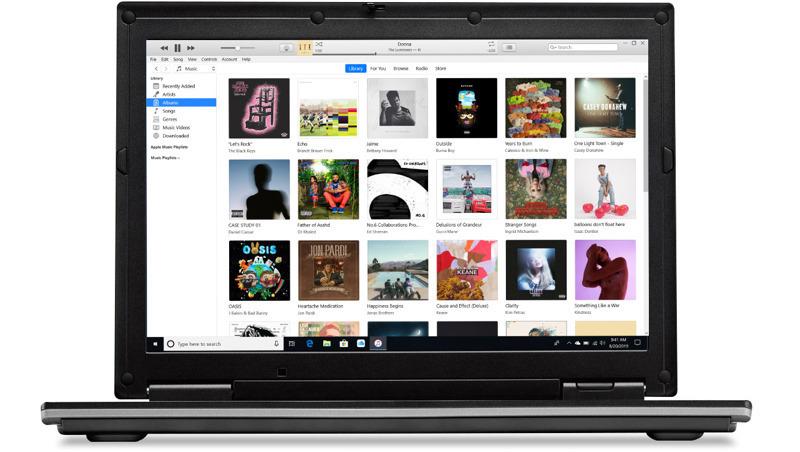Open the Store tab

[441, 69]
